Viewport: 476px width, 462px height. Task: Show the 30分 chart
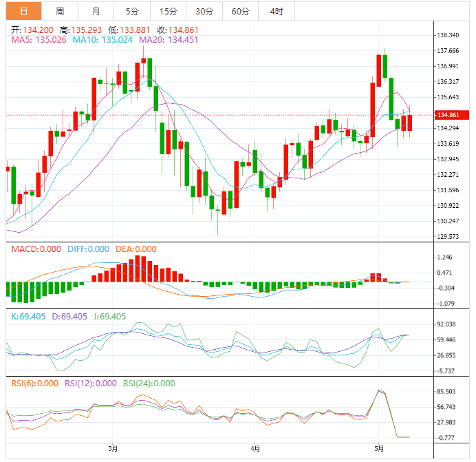pos(204,12)
